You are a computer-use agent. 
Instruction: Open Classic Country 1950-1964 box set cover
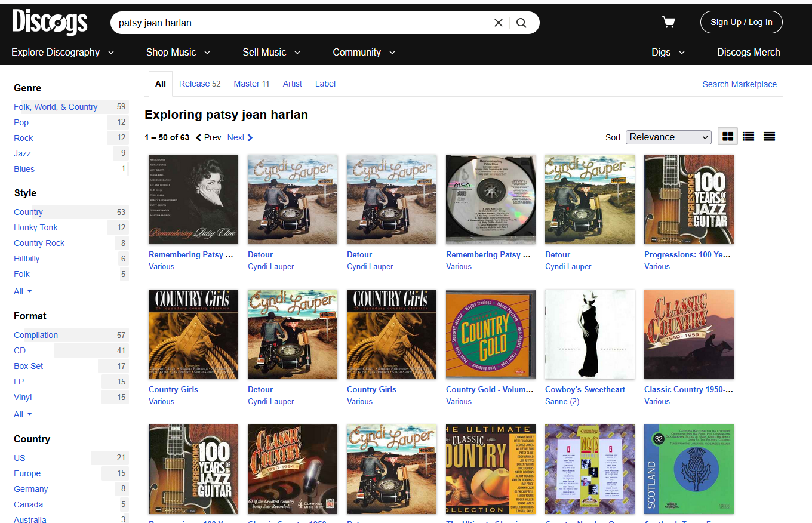[293, 469]
